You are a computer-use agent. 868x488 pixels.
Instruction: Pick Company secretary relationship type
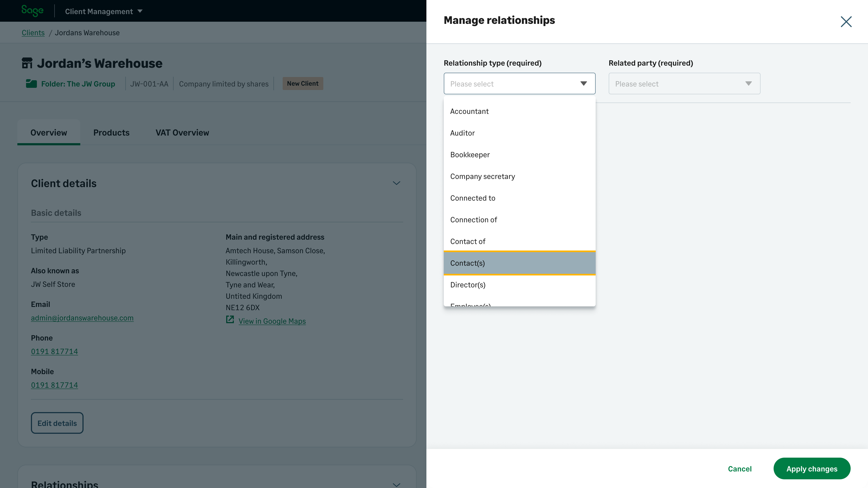(482, 176)
